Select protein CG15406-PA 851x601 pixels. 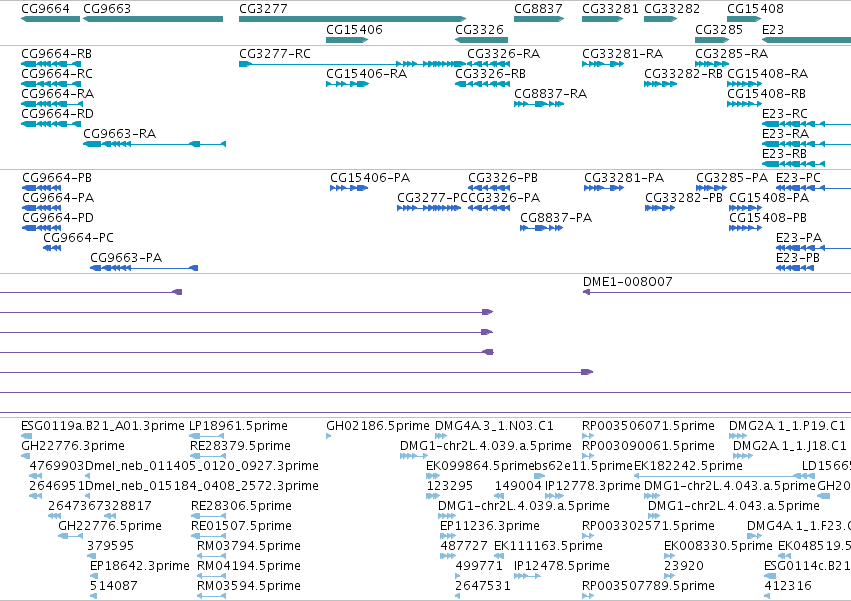pyautogui.click(x=370, y=178)
